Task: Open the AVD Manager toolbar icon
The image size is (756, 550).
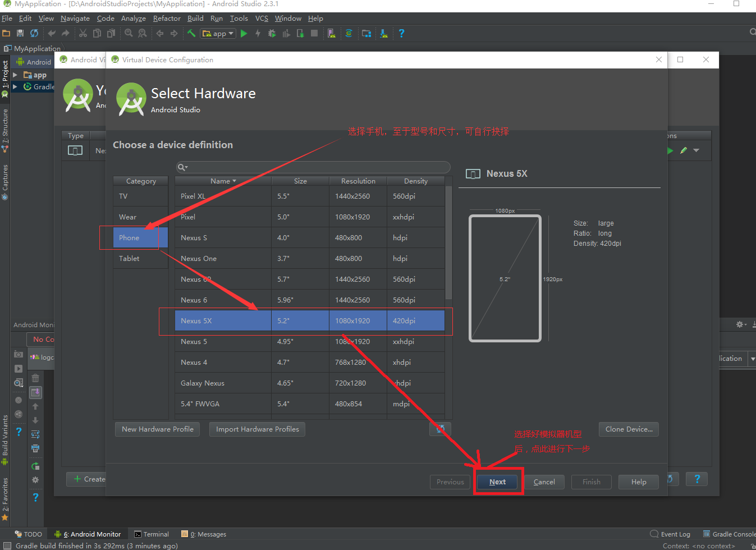Action: click(x=332, y=33)
